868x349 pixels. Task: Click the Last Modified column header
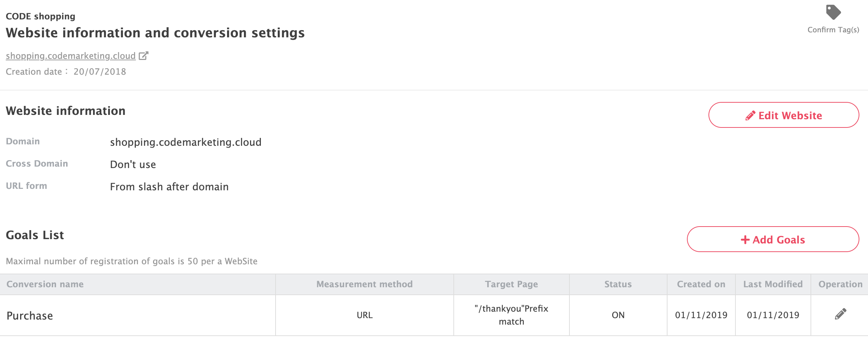773,284
